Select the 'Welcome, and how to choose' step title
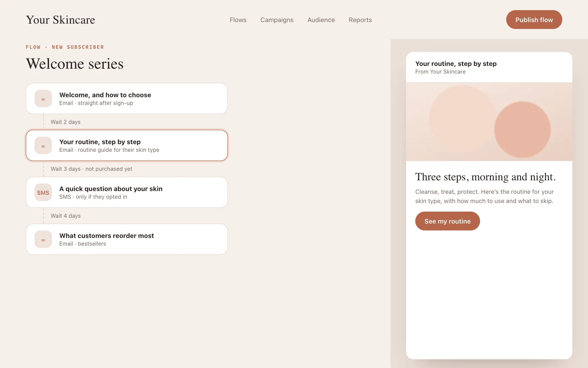The image size is (588, 368). (x=105, y=95)
